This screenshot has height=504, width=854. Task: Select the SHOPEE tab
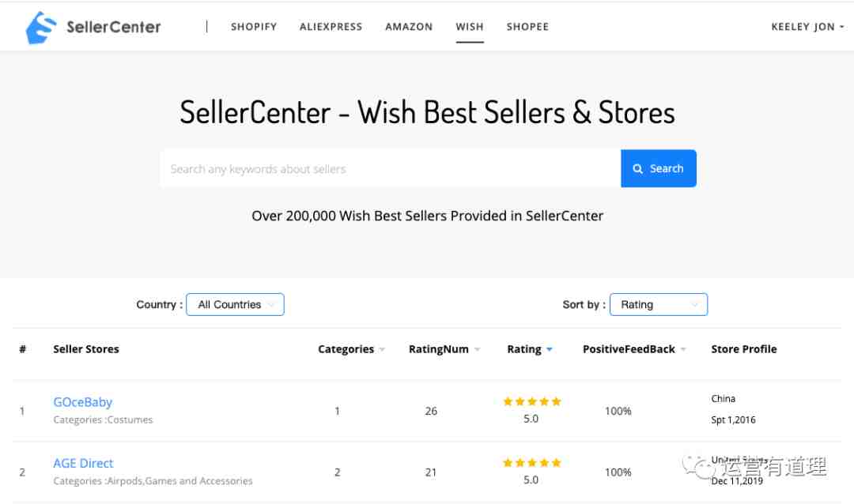tap(527, 27)
